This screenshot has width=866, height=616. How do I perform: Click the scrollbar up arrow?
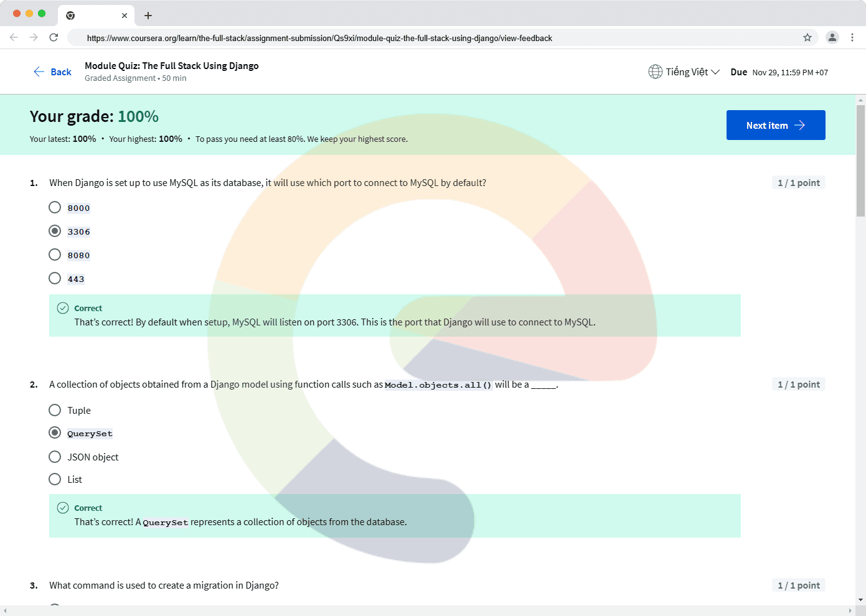[861, 100]
